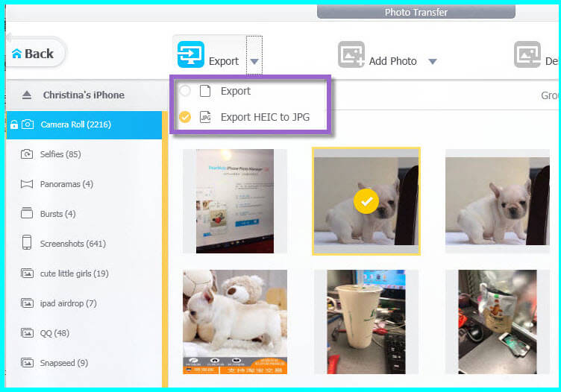Click the partially visible Delete photo icon

point(527,54)
